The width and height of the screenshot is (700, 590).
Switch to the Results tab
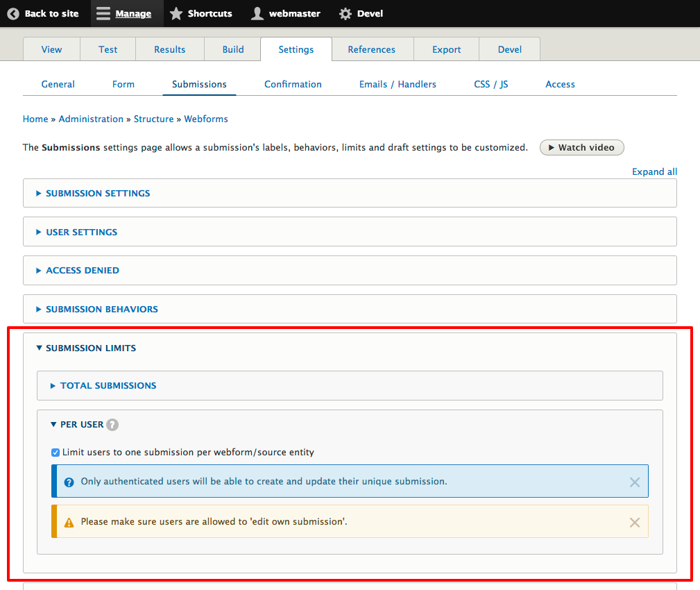pos(169,49)
